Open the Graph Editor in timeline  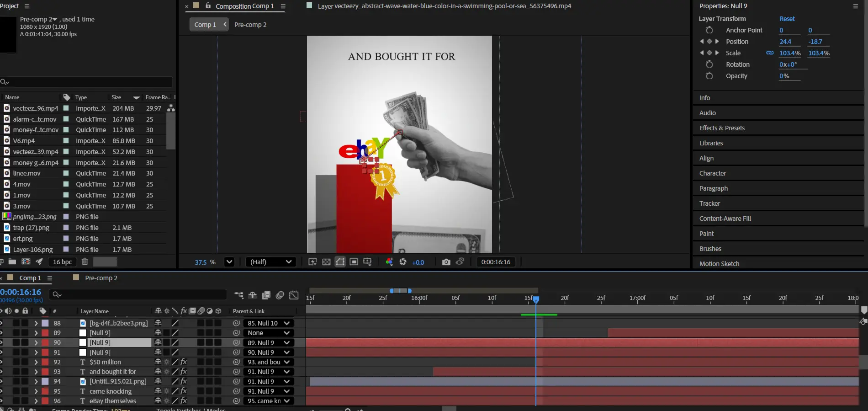click(294, 295)
